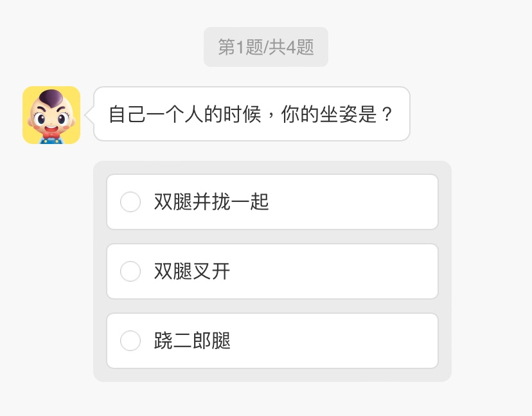Select the radio circle for 双腿并拢一起
The width and height of the screenshot is (532, 416).
click(130, 202)
